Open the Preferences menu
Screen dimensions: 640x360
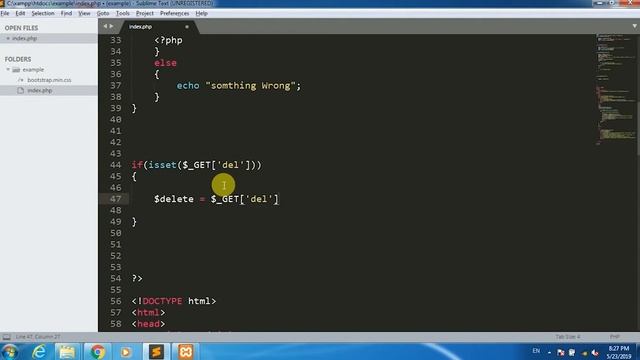[174, 13]
